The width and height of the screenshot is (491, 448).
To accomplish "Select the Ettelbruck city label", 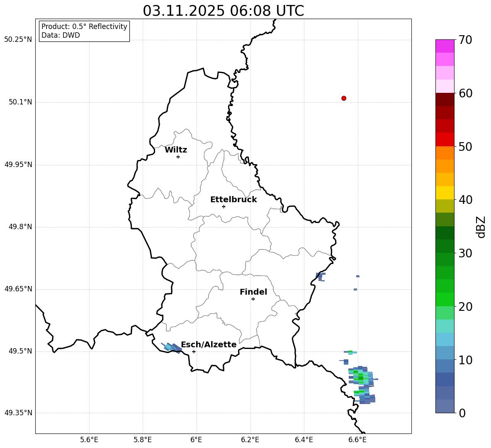I will click(x=233, y=200).
